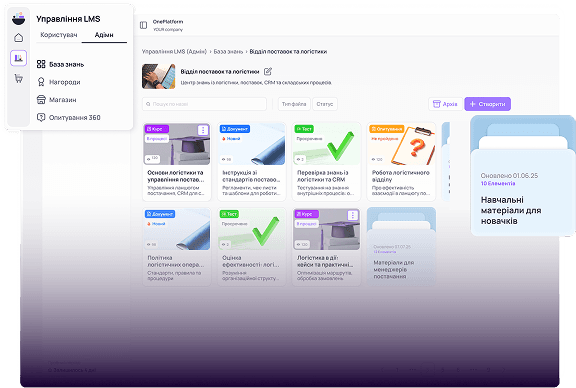Image resolution: width=576 pixels, height=388 pixels.
Task: Click the OnePlatform company name
Action: click(168, 22)
